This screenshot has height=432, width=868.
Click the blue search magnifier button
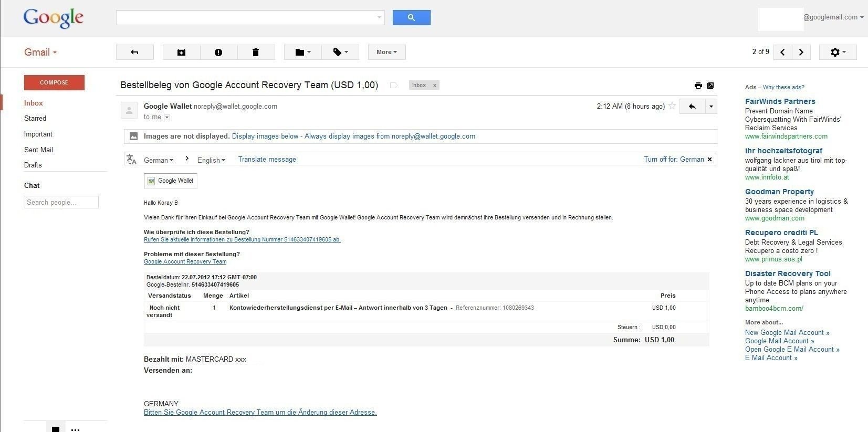pyautogui.click(x=411, y=17)
